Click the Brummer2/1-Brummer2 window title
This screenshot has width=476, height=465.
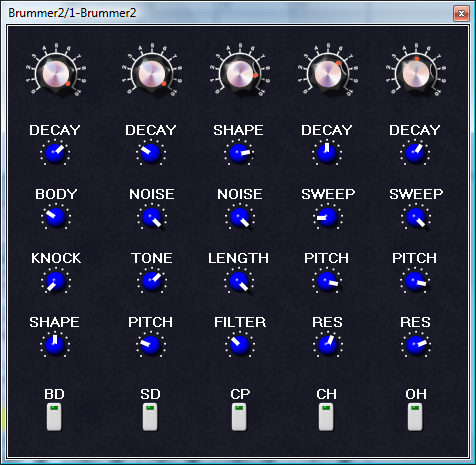(72, 13)
